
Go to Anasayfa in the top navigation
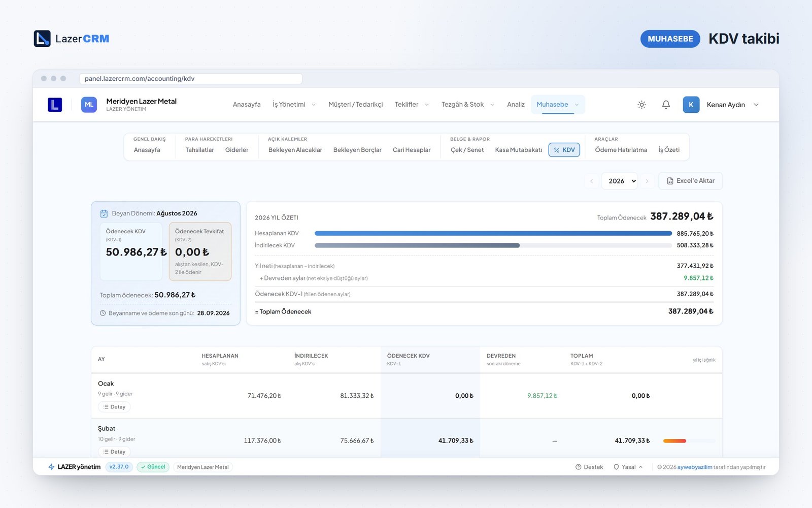247,105
